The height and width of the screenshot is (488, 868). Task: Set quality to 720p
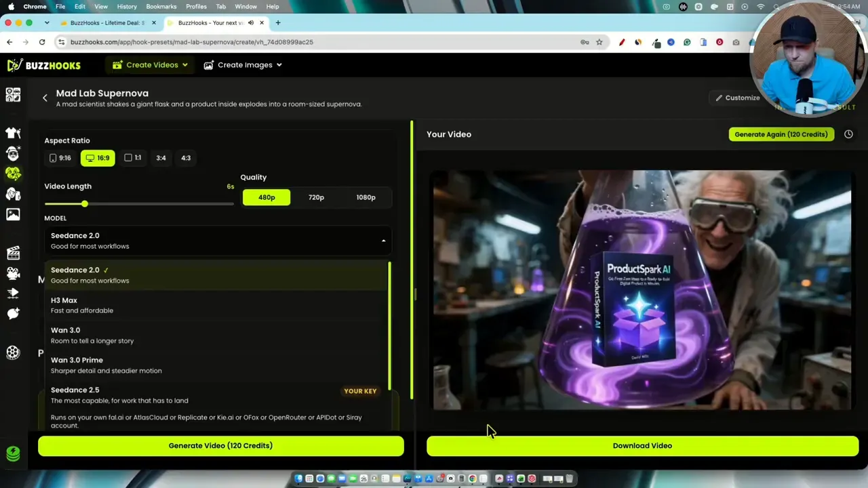[316, 197]
